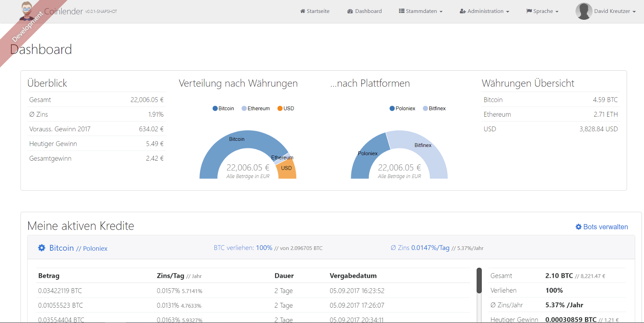
Task: Open the David Kreutzer account menu
Action: [606, 11]
